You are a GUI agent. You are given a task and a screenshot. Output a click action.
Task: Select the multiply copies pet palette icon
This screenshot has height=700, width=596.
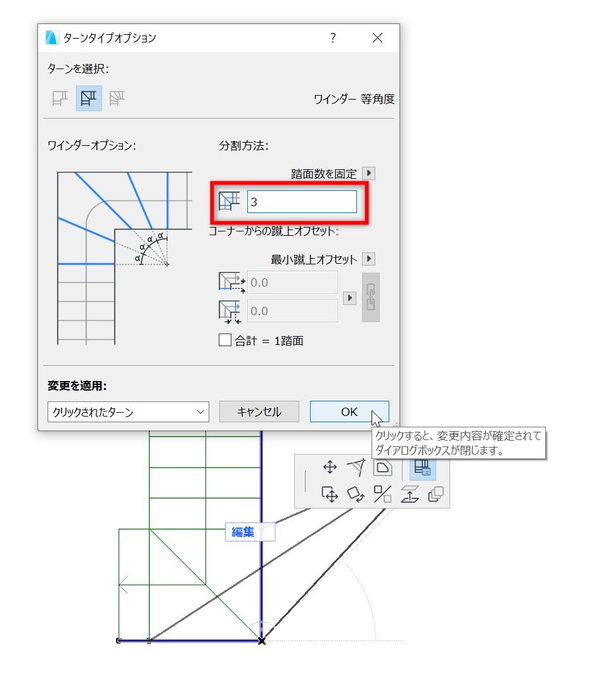click(436, 495)
